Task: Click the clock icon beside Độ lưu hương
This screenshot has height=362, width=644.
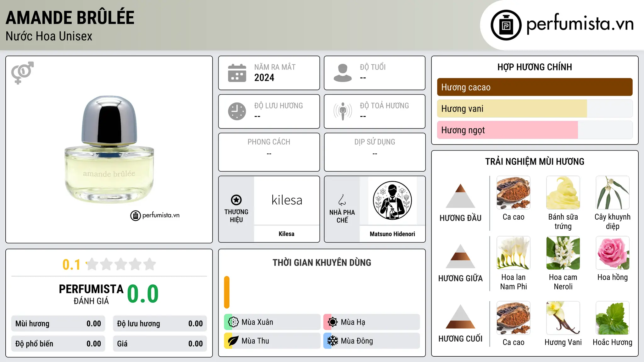Action: (237, 111)
